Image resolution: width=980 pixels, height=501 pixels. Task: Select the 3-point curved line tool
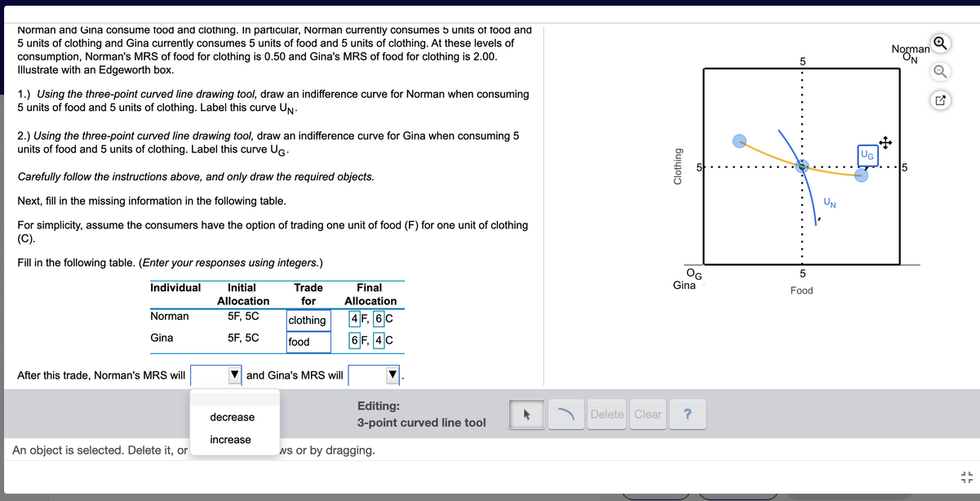tap(565, 415)
